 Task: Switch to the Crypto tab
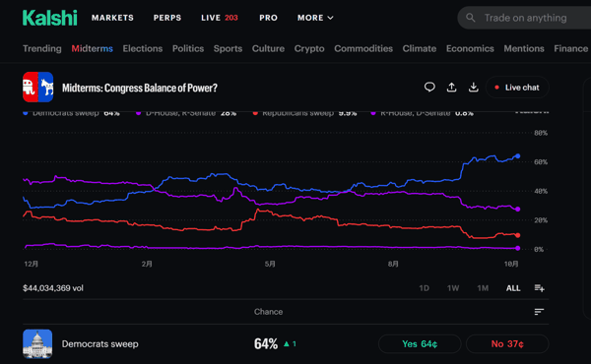(x=309, y=48)
